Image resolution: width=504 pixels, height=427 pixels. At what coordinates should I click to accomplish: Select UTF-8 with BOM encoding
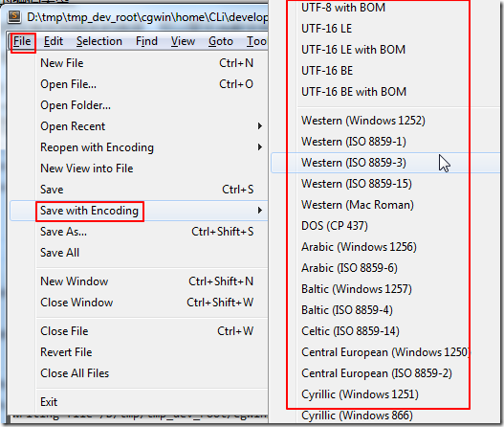click(343, 8)
